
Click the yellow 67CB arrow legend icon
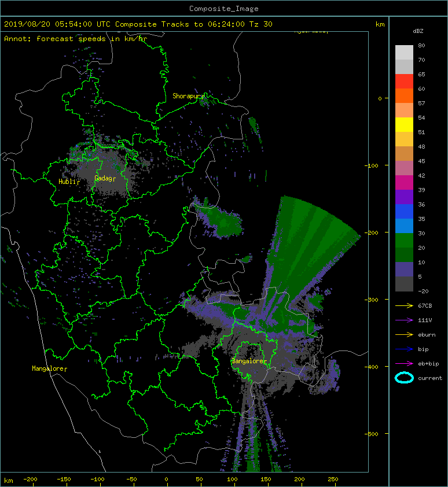(x=404, y=305)
